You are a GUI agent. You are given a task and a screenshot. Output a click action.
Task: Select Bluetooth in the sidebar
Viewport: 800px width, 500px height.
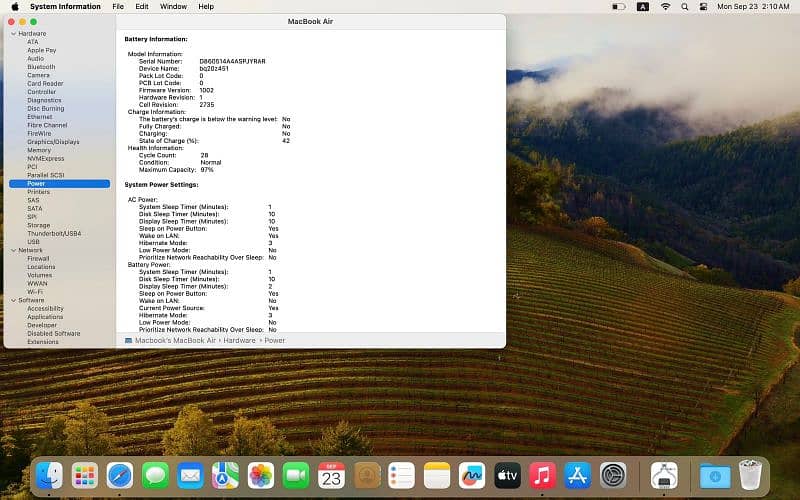pyautogui.click(x=41, y=67)
